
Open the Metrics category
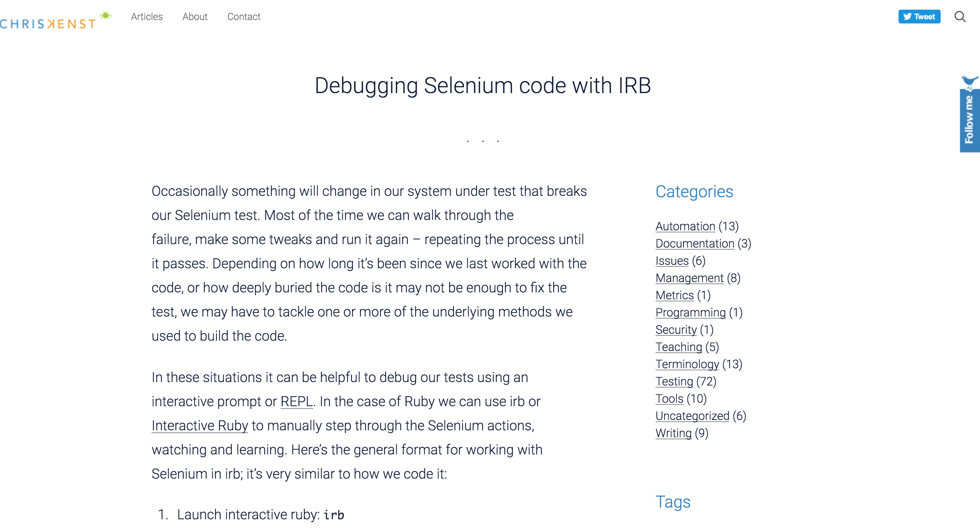pos(674,295)
